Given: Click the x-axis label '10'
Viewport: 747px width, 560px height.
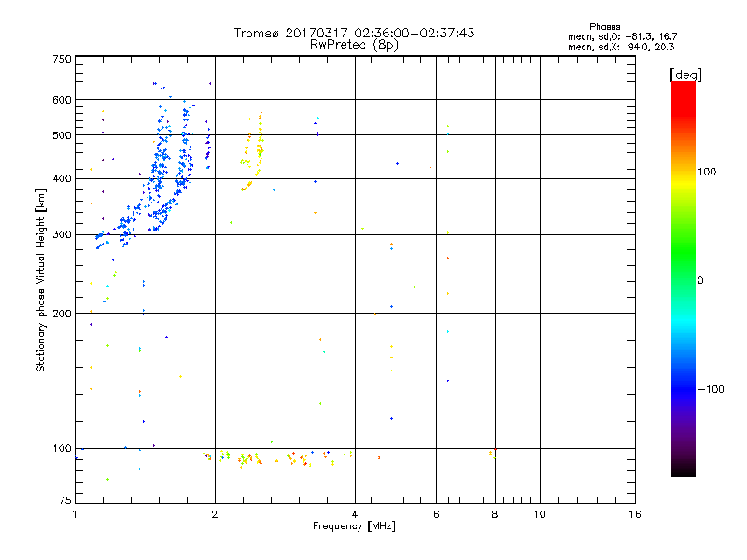Looking at the screenshot, I should pyautogui.click(x=540, y=514).
